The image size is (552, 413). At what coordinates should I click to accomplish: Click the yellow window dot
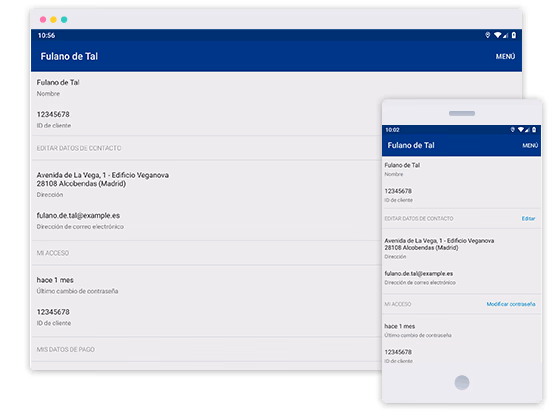[54, 19]
